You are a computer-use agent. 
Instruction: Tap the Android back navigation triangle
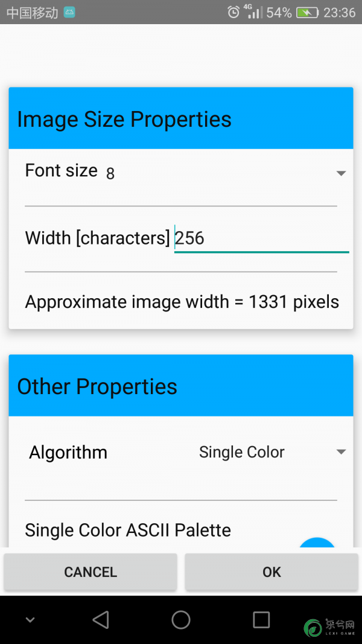point(101,620)
